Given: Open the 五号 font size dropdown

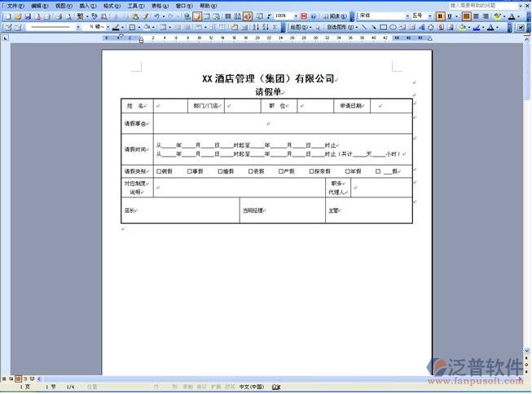Looking at the screenshot, I should point(429,16).
